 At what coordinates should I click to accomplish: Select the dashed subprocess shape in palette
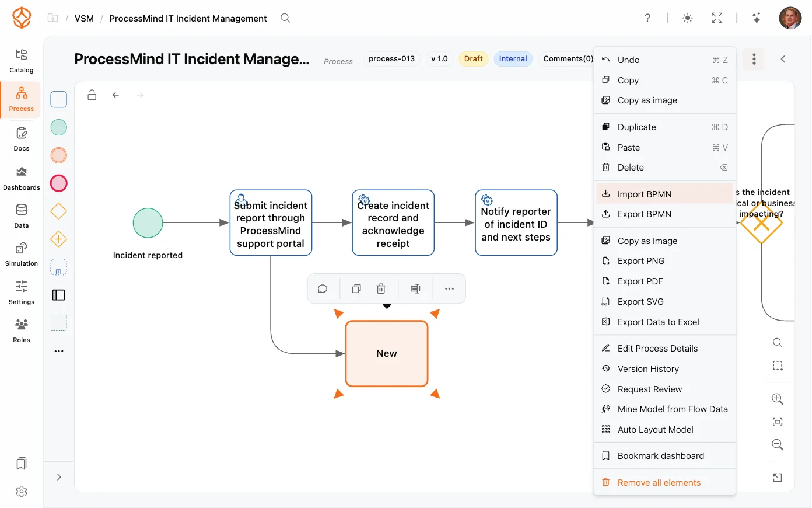coord(59,267)
